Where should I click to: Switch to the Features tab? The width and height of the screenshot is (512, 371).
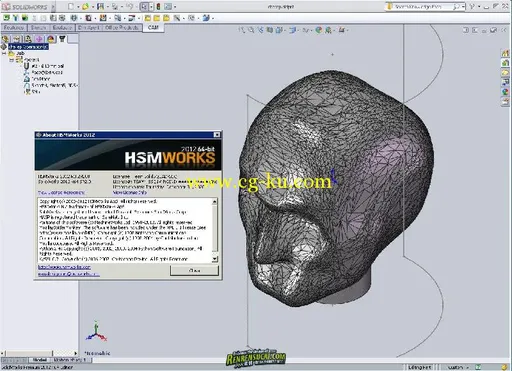point(14,28)
